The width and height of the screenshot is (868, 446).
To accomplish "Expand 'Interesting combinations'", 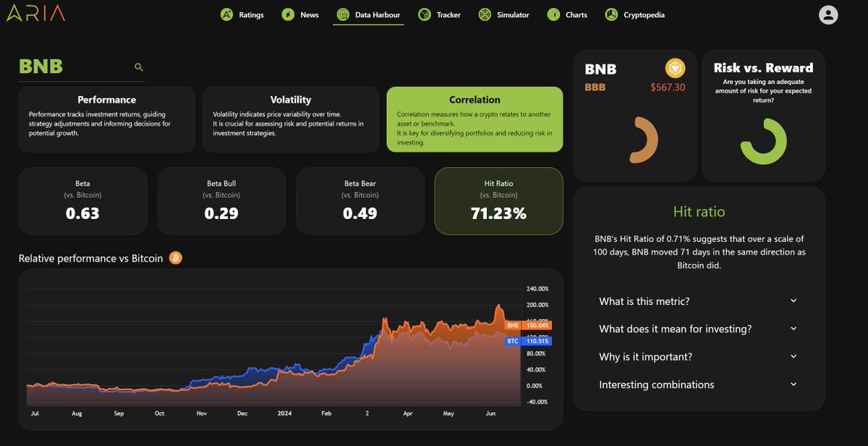I will [x=697, y=384].
